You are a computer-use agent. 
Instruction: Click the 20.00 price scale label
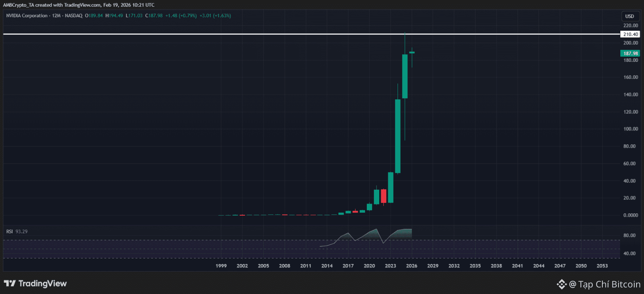point(629,198)
